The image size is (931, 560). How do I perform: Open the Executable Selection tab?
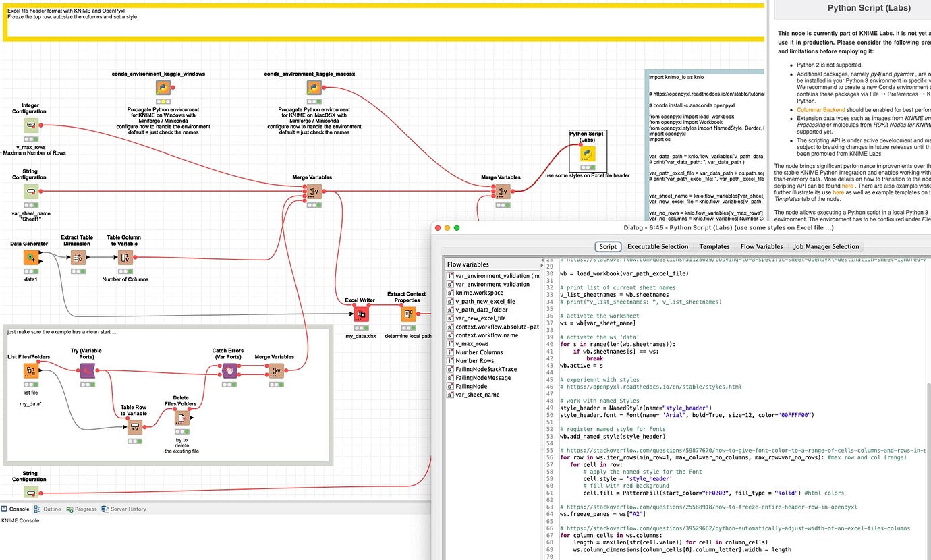[x=659, y=246]
